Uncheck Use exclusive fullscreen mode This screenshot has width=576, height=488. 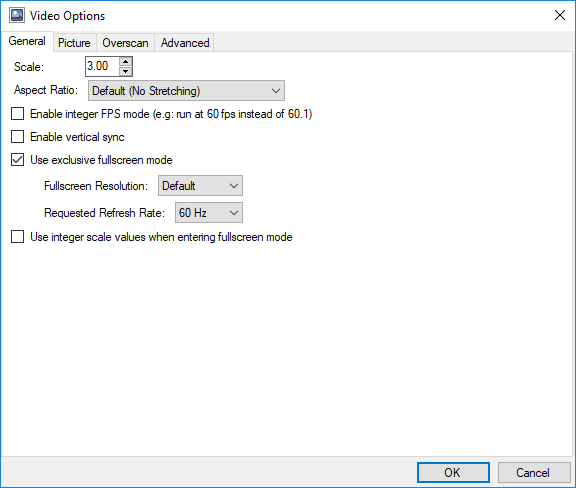[18, 160]
